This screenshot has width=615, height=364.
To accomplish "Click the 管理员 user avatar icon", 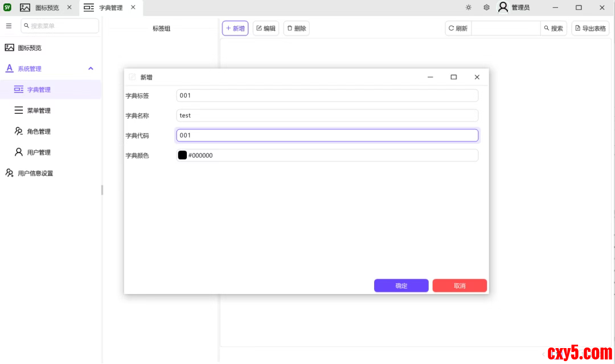I will (x=503, y=7).
